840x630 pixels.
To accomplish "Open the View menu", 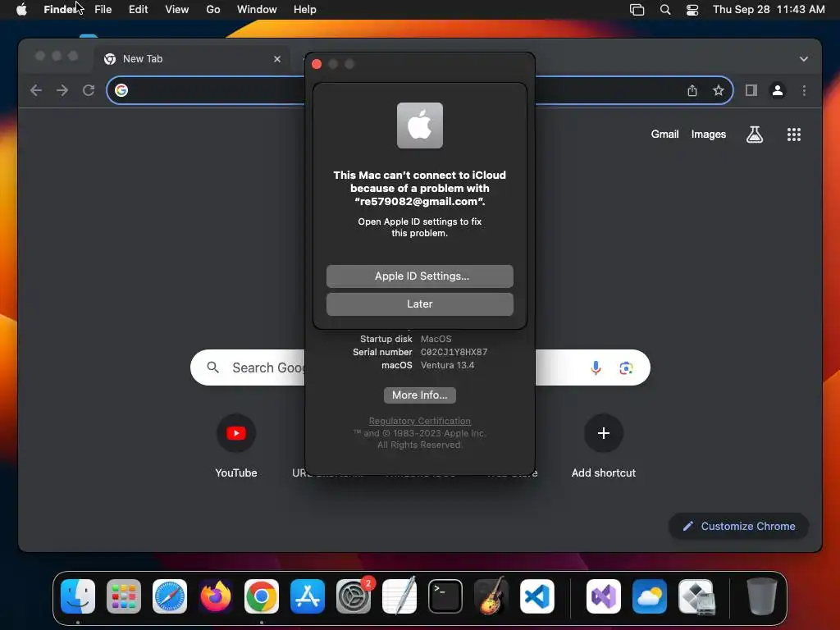I will click(x=177, y=10).
